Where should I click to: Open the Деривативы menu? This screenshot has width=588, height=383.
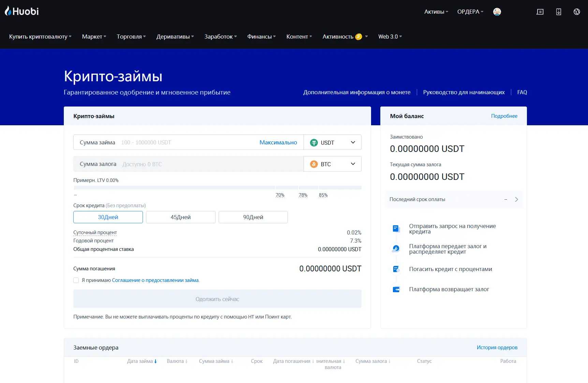tap(175, 37)
